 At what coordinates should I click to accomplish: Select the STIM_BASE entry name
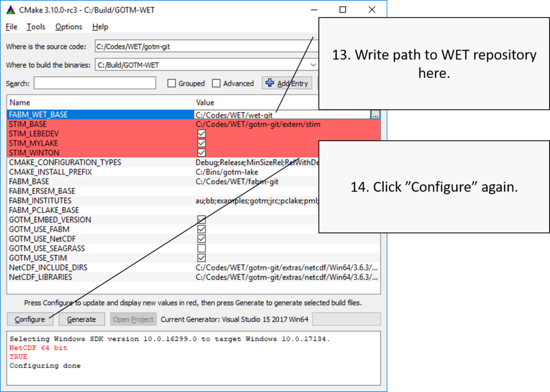pyautogui.click(x=28, y=124)
